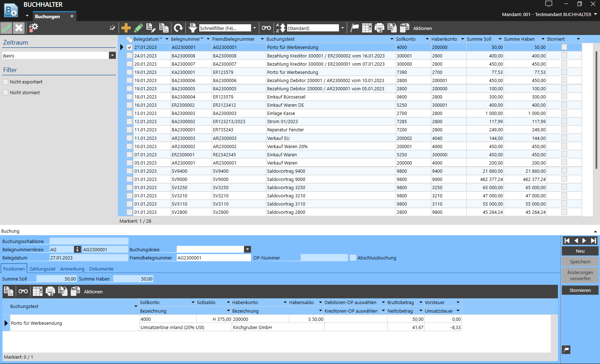Click the refresh arrow icon in top toolbar
Screen dimensions: 600x364
tap(178, 28)
